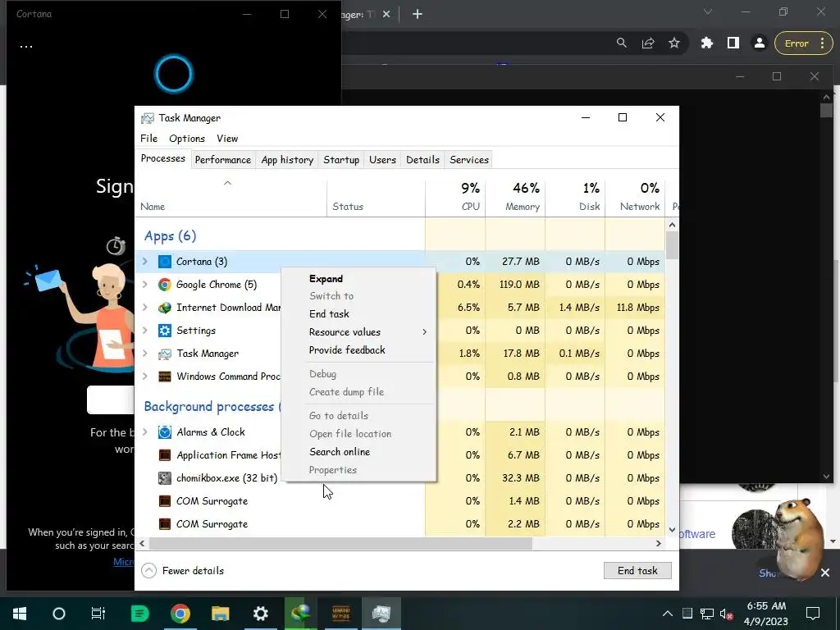
Task: Open the notification center icon
Action: tap(813, 614)
